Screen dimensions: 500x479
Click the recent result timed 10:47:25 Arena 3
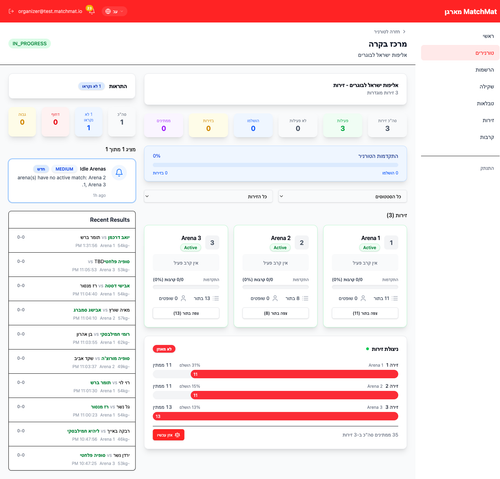(x=72, y=459)
